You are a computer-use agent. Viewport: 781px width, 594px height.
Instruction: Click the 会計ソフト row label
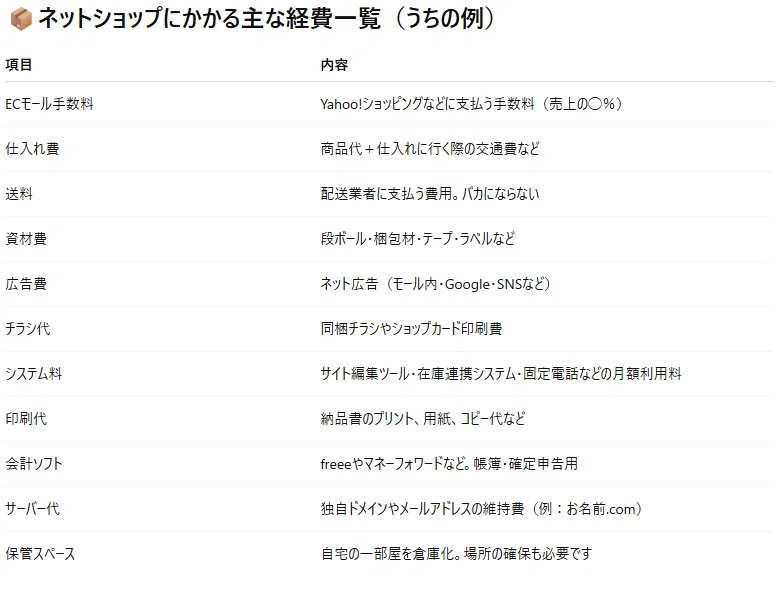point(34,464)
